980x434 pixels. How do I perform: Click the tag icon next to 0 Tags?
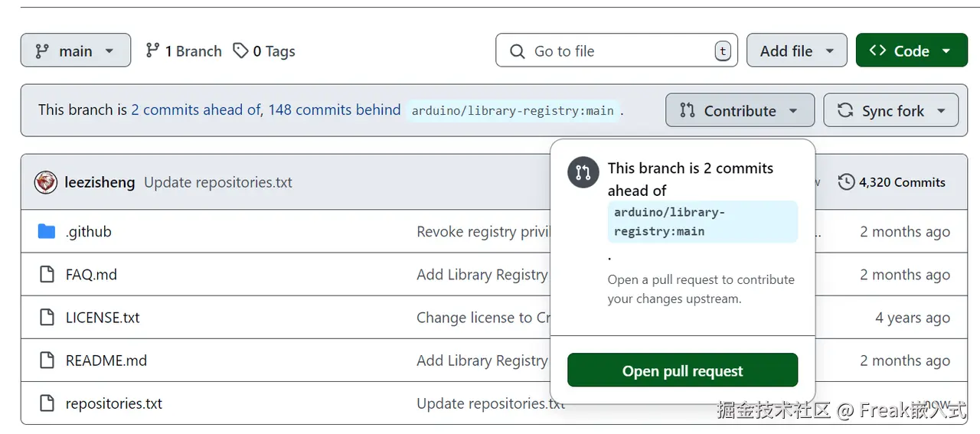240,51
